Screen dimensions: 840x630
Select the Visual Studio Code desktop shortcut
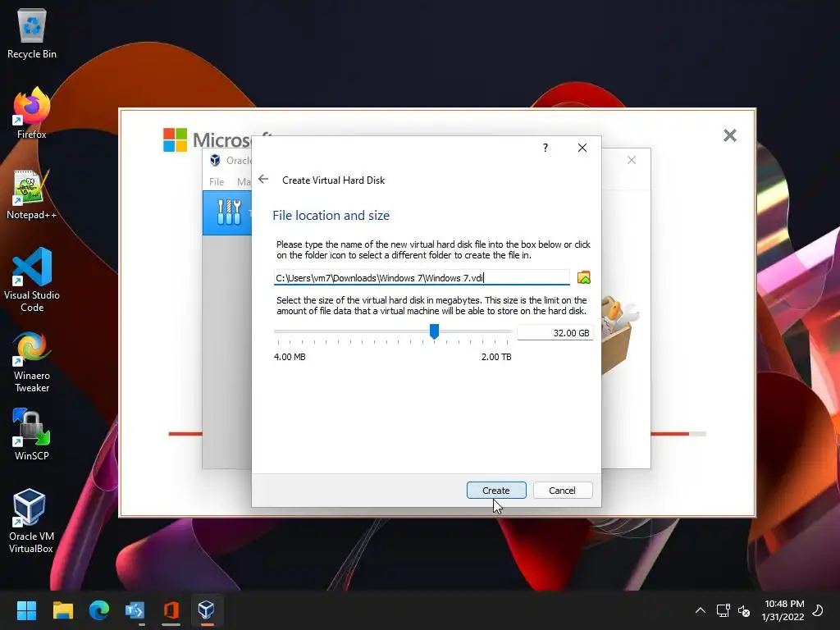tap(32, 280)
